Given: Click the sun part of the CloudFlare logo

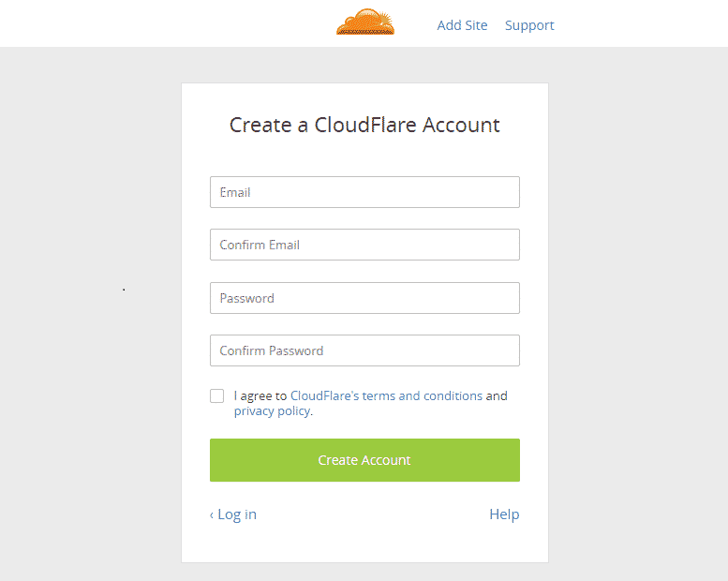Looking at the screenshot, I should (384, 21).
